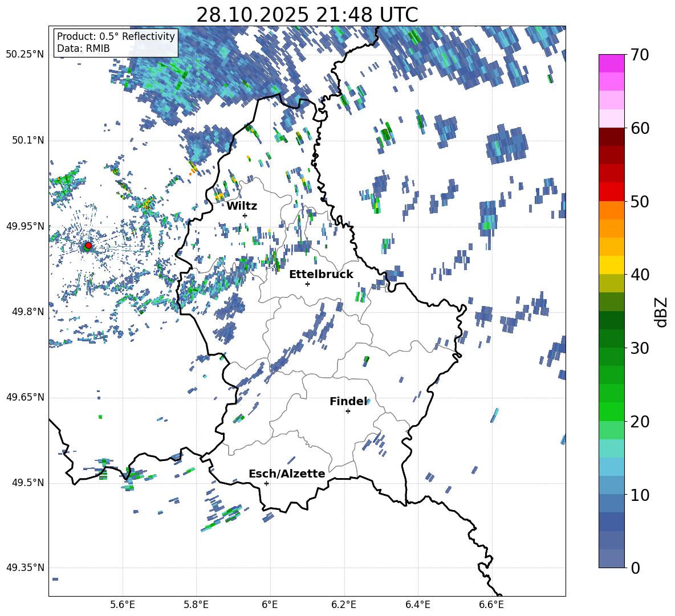Click the colorbar tick value 10
The height and width of the screenshot is (616, 675).
pyautogui.click(x=640, y=495)
